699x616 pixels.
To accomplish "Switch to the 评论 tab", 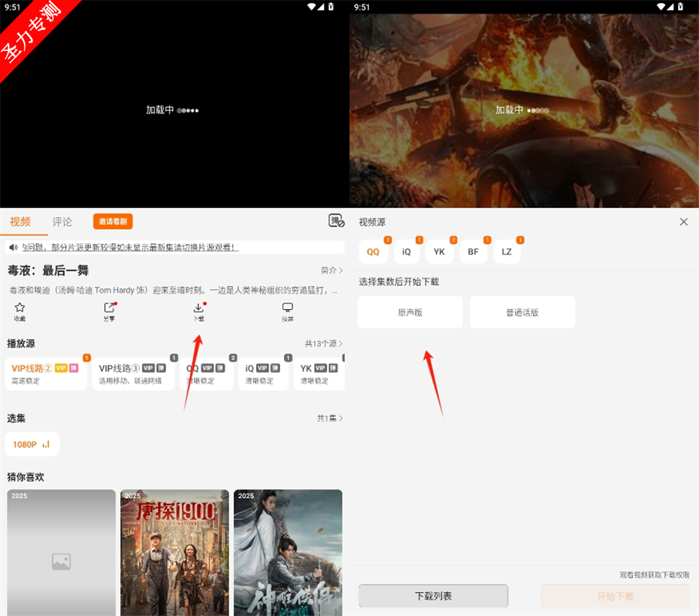I will [x=62, y=221].
